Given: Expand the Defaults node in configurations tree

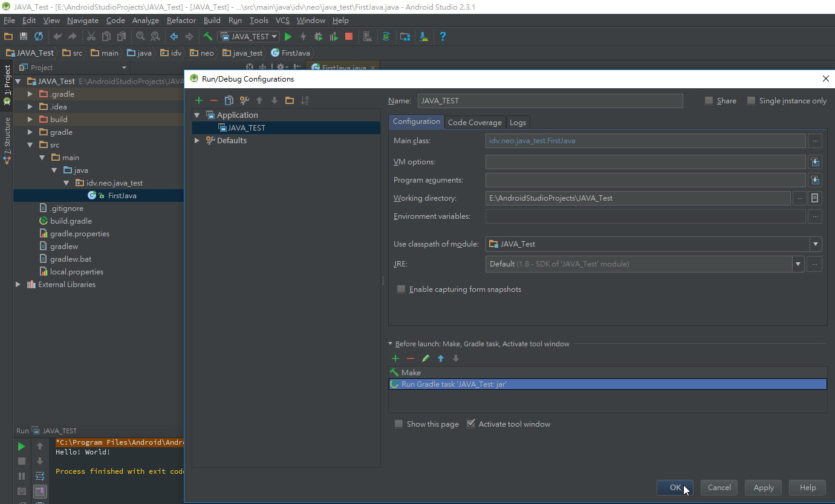Looking at the screenshot, I should point(197,140).
